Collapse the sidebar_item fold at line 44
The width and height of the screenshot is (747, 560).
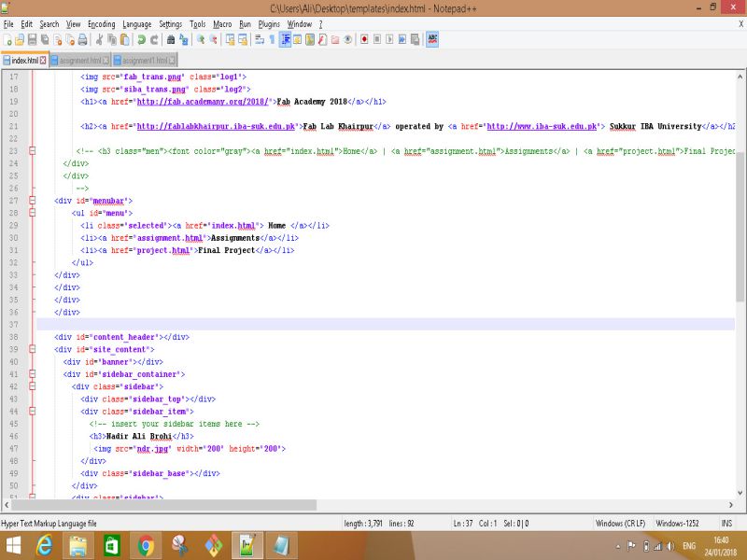pyautogui.click(x=32, y=411)
